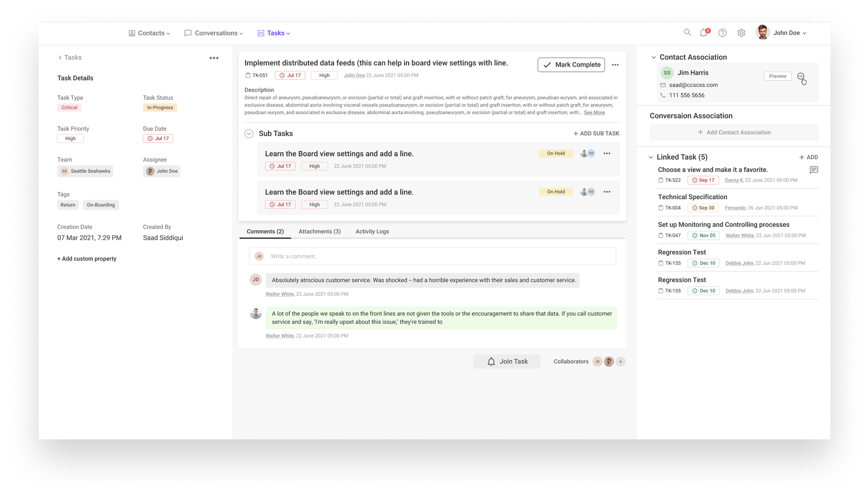Screen dimensions: 868x496
Task: Open the Conversations dropdown menu
Action: 214,33
